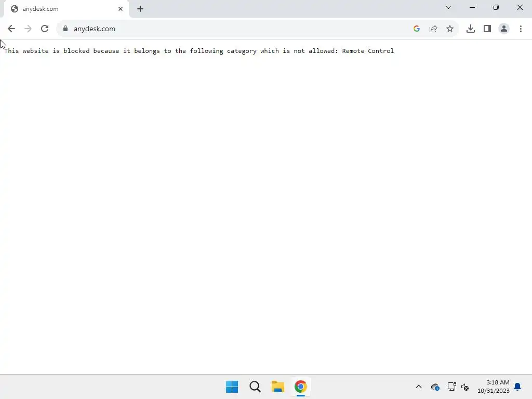Viewport: 532px width, 399px height.
Task: Show hidden system tray icons
Action: point(419,387)
